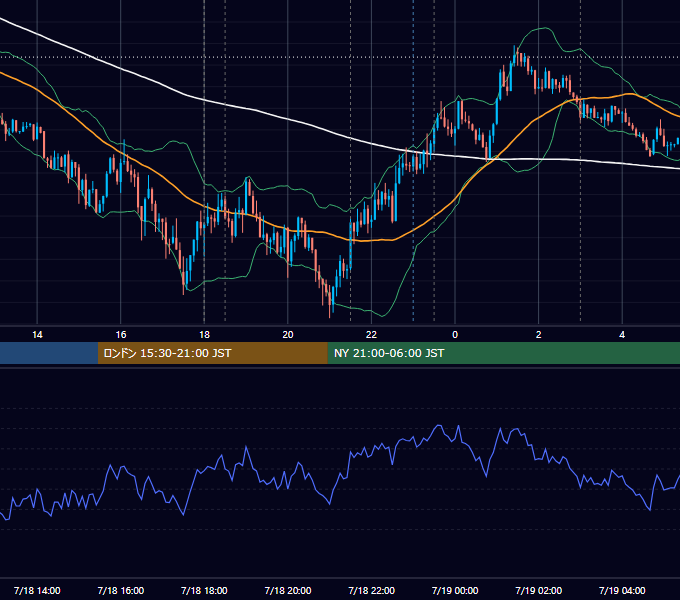Click the 7/19 00:00 time label
The width and height of the screenshot is (680, 600).
click(x=455, y=590)
